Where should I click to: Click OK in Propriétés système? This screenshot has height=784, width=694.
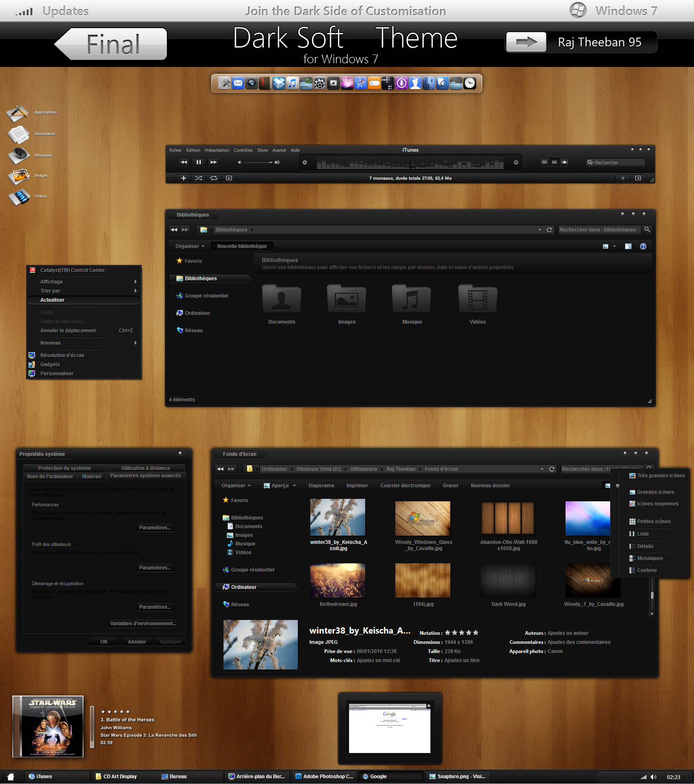click(x=104, y=642)
